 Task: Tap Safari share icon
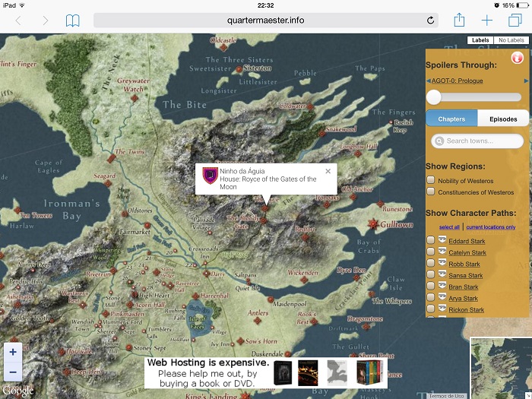(x=459, y=21)
